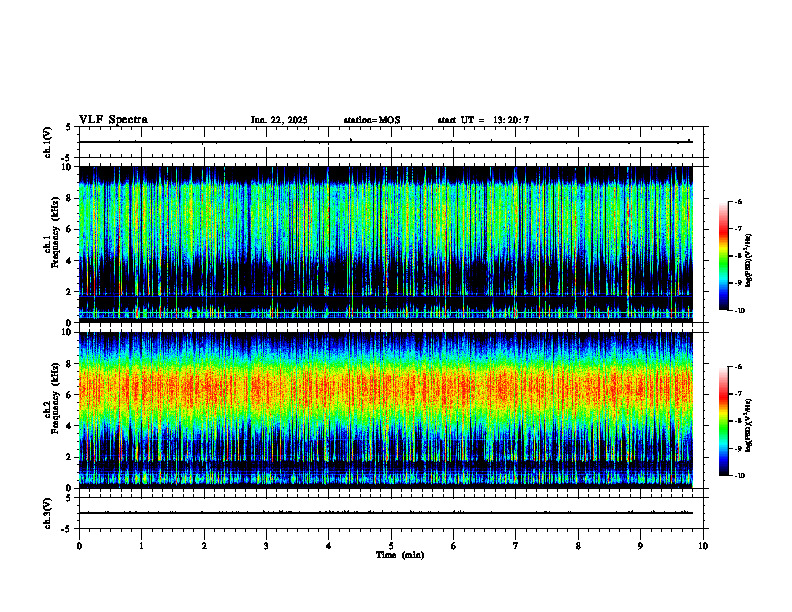Click the "-5" volt tick of ch.1(V) panel

(67, 159)
